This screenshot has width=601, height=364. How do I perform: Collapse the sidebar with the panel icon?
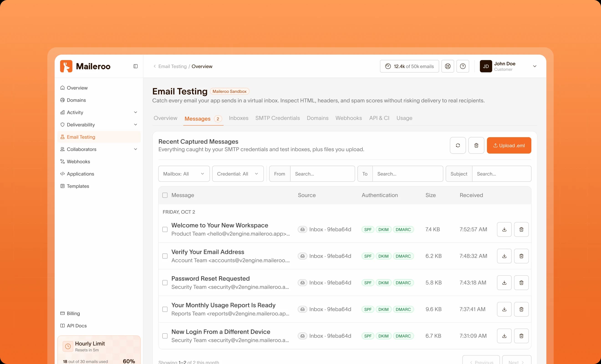coord(136,66)
